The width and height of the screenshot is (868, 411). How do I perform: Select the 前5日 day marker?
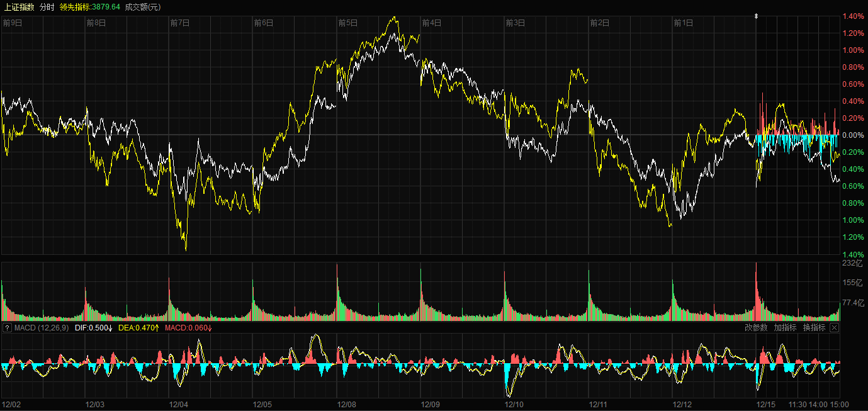(x=347, y=23)
